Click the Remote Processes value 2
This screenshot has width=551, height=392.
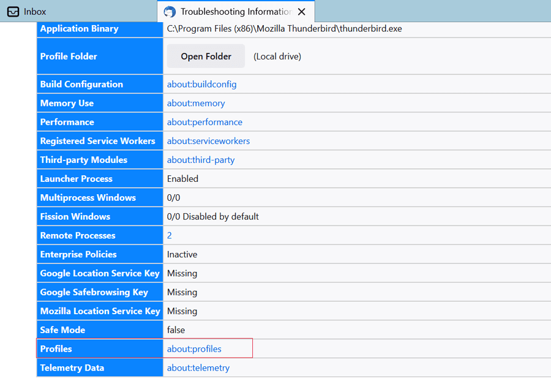click(170, 236)
